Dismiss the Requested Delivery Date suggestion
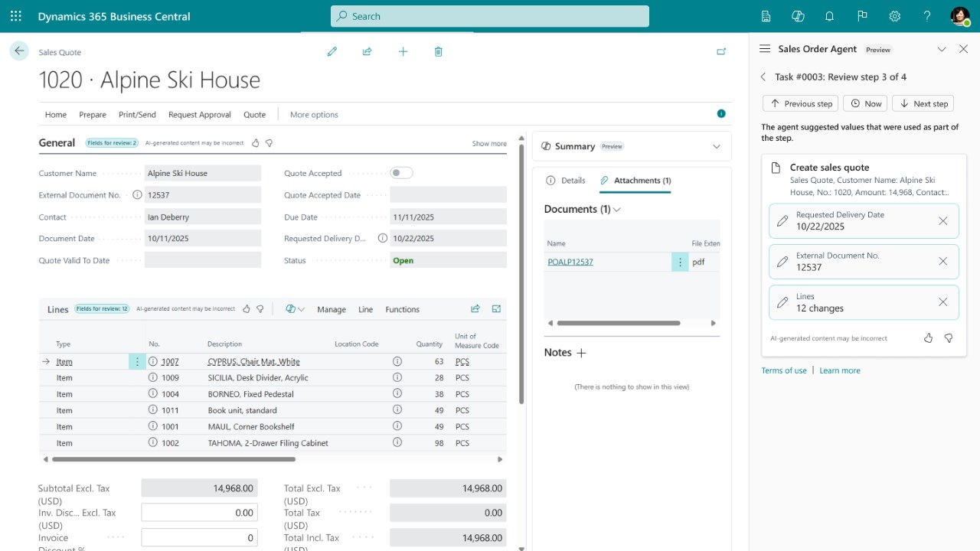Viewport: 980px width, 551px height. click(943, 220)
